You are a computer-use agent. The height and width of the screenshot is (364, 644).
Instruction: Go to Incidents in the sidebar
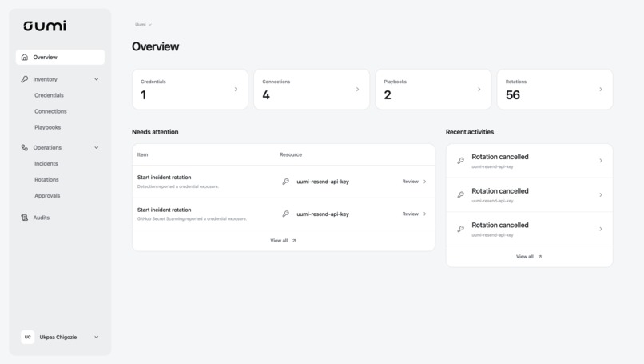[x=46, y=163]
